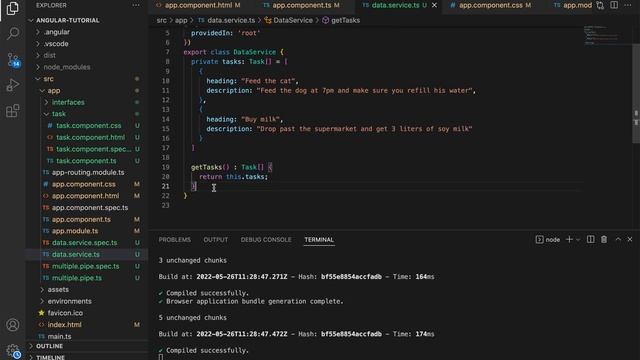This screenshot has width=640, height=360.
Task: Kill terminal with trash icon
Action: [604, 240]
